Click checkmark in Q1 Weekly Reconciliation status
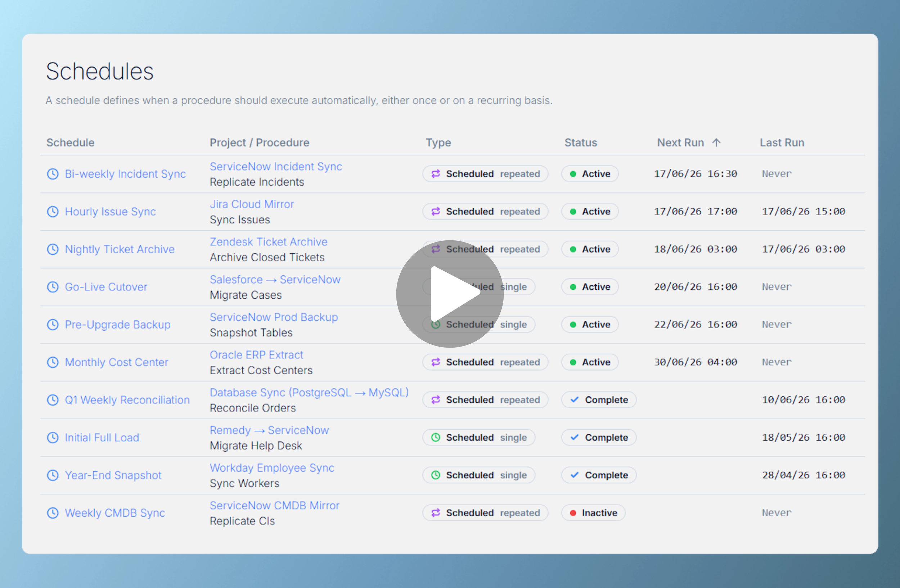The image size is (900, 588). pyautogui.click(x=575, y=400)
